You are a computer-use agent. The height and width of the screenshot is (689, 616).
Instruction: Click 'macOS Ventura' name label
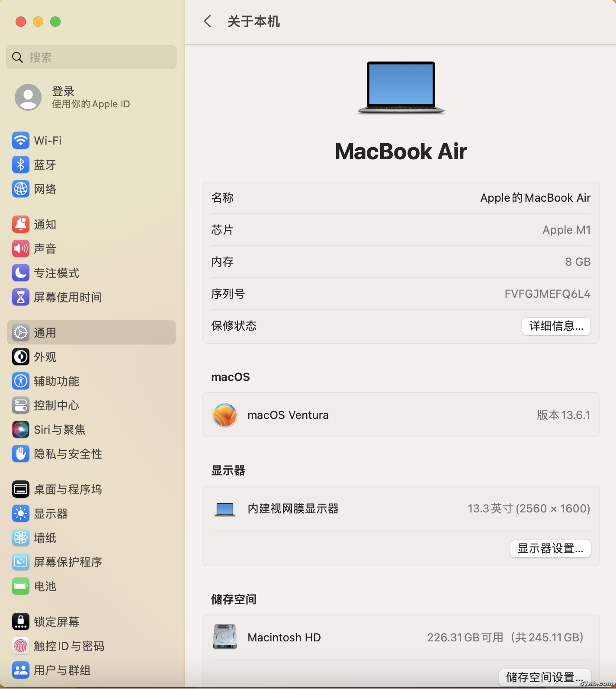point(288,415)
